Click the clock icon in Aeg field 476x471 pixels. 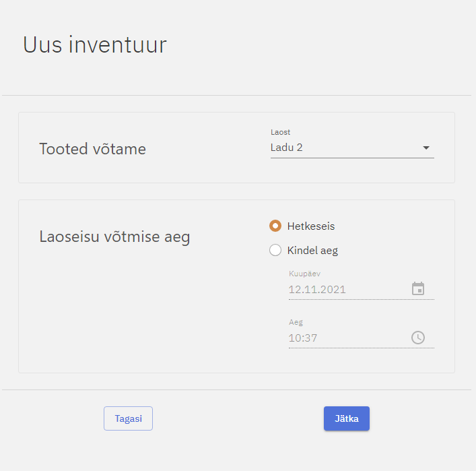tap(418, 338)
